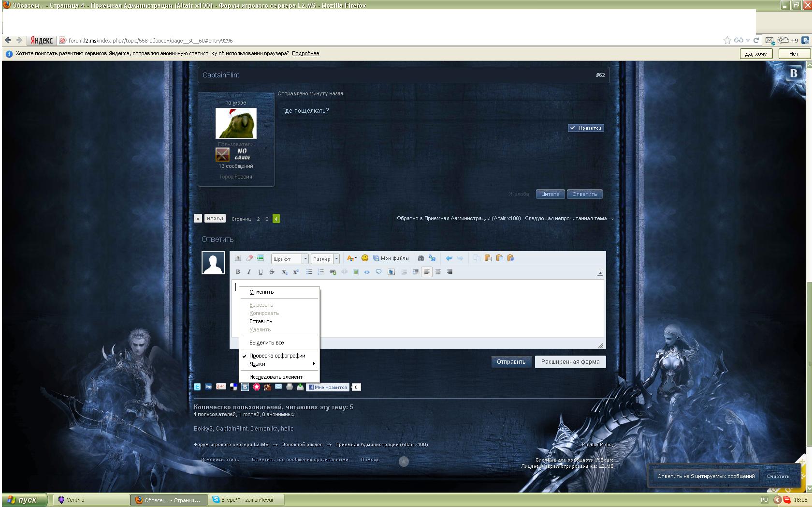Share the topic via the Google +1 icon
This screenshot has height=508, width=812.
221,387
